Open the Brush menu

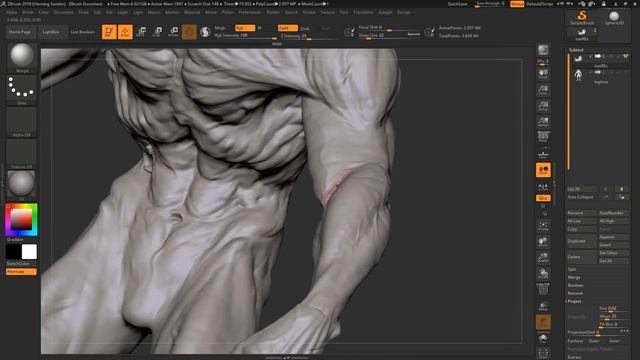(x=28, y=12)
